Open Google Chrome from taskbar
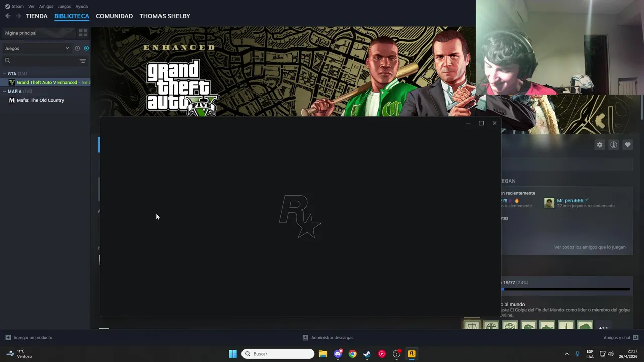The image size is (644, 362). [x=352, y=354]
